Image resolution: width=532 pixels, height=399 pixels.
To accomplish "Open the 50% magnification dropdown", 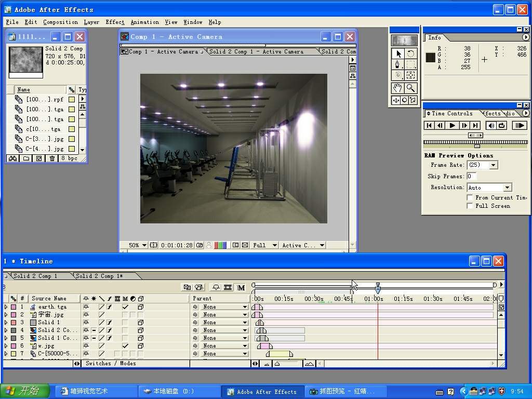I will point(144,245).
